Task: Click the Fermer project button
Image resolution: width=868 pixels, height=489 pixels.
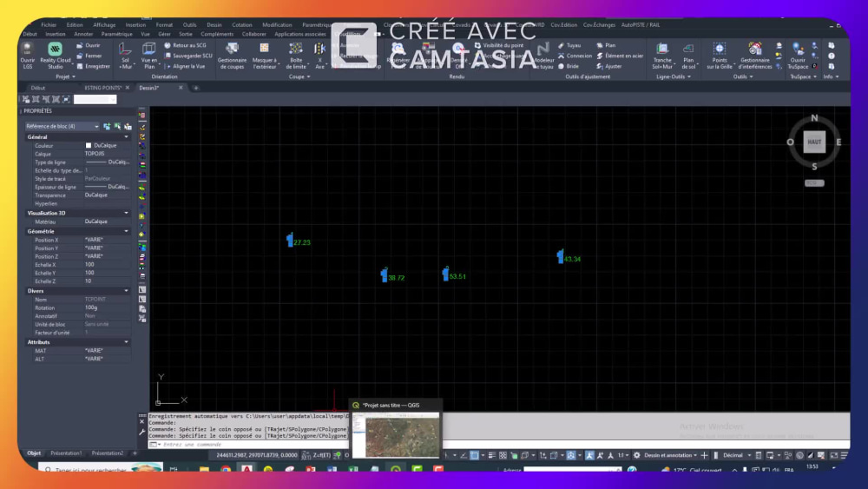Action: 89,56
